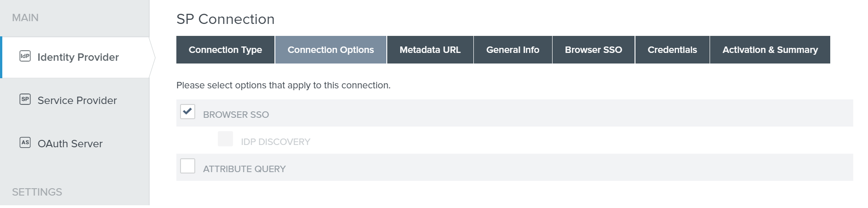This screenshot has height=208, width=868.
Task: Switch to the Connection Type tab
Action: click(225, 50)
